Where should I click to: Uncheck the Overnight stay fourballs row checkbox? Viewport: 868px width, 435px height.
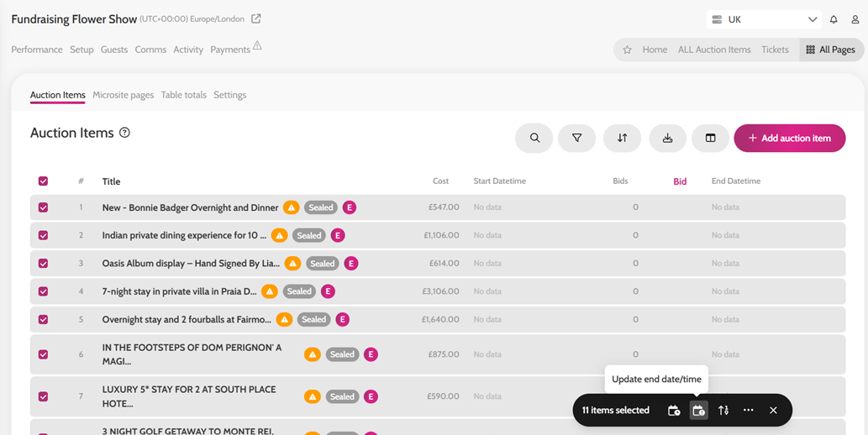pyautogui.click(x=43, y=319)
